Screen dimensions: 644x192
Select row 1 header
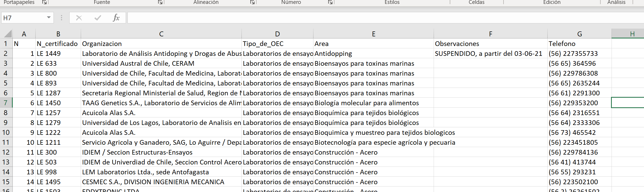coord(6,44)
